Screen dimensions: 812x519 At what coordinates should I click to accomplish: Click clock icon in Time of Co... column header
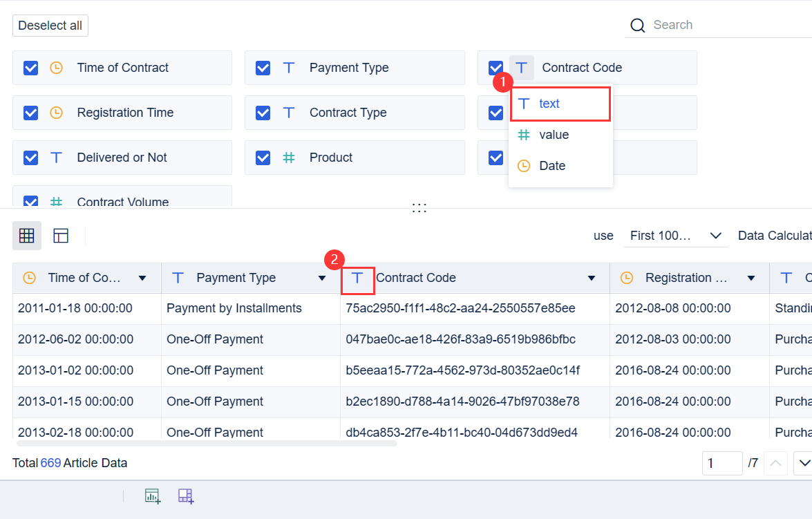coord(30,278)
